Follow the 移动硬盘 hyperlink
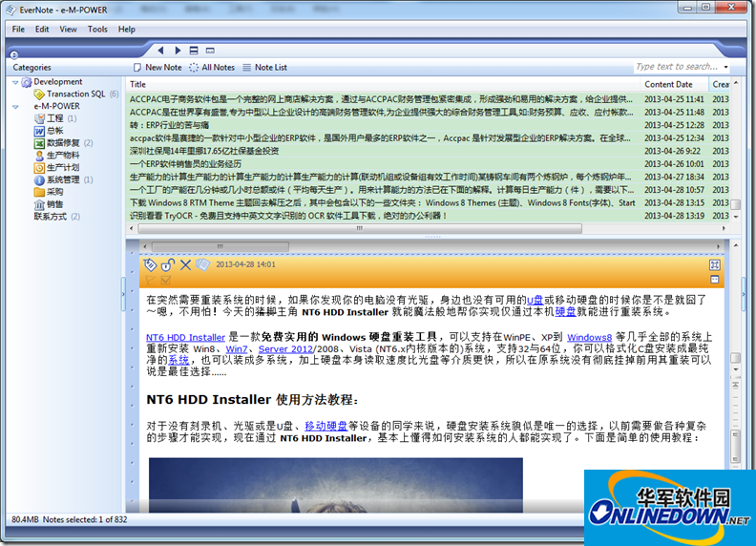756x546 pixels. point(325,426)
